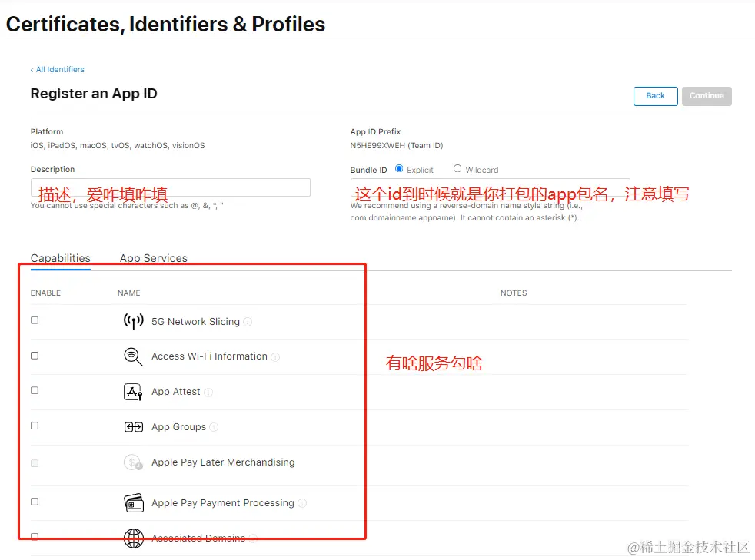Click the App Attest icon
Image resolution: width=755 pixels, height=560 pixels.
click(x=133, y=392)
